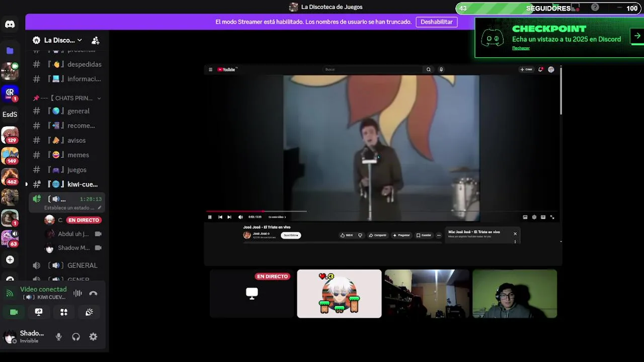Viewport: 644px width, 362px height.
Task: Click YouTube fullscreen icon
Action: (552, 217)
